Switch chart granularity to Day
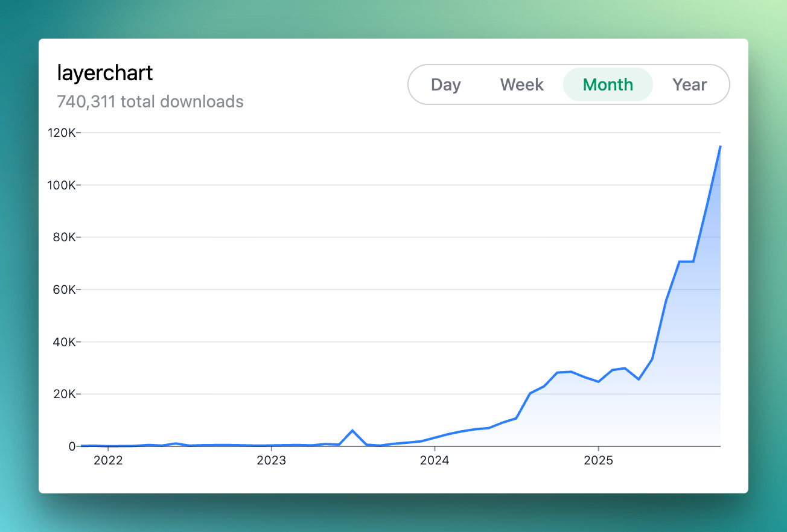Viewport: 787px width, 532px height. [x=446, y=85]
